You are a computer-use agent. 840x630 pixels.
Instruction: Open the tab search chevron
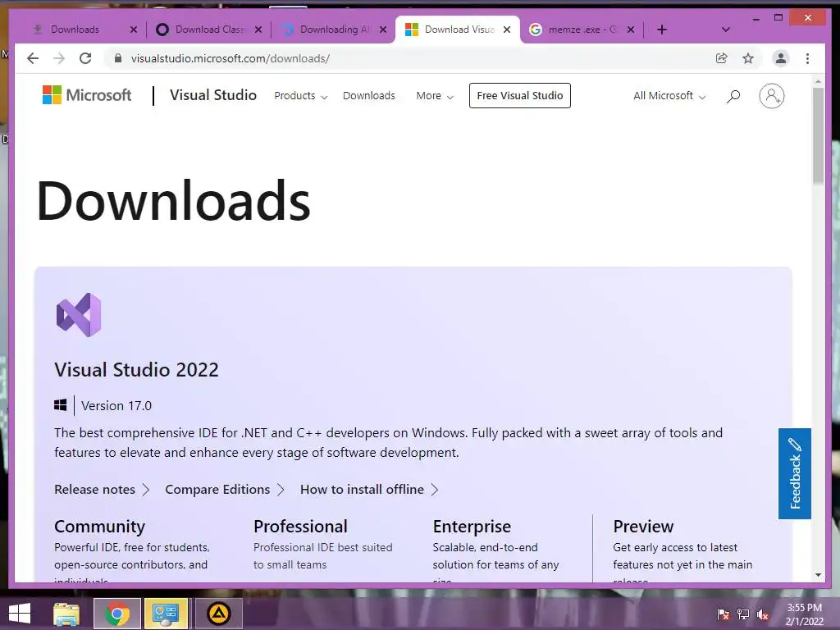pos(726,30)
